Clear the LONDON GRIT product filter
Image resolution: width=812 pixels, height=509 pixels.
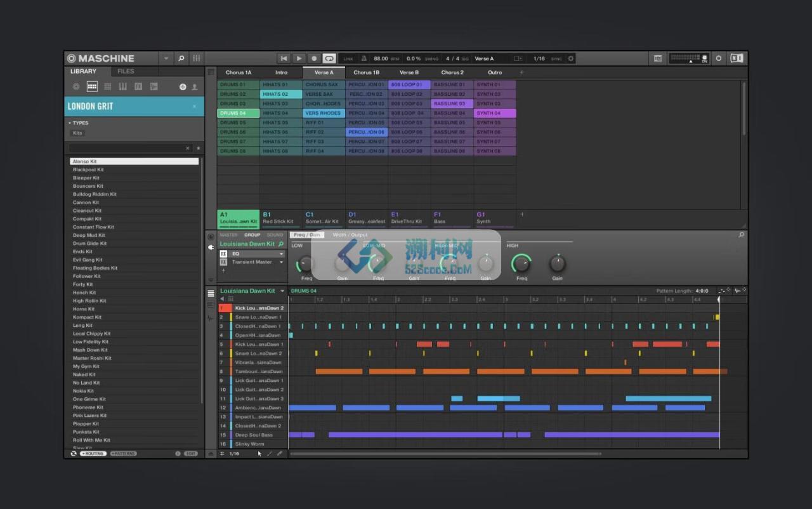[x=194, y=107]
